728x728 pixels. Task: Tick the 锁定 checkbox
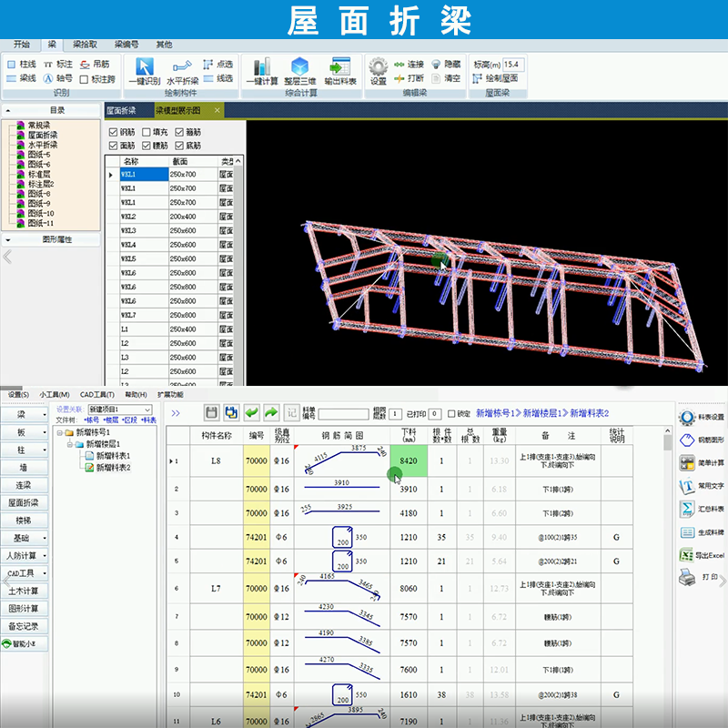pyautogui.click(x=451, y=414)
